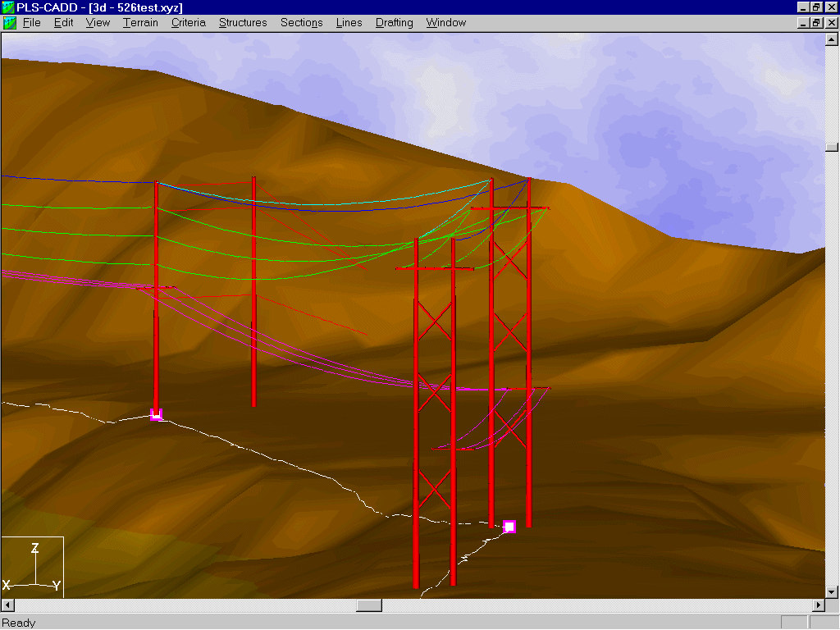Click the vertical scrollbar thumb
The width and height of the screenshot is (840, 630).
pyautogui.click(x=832, y=148)
